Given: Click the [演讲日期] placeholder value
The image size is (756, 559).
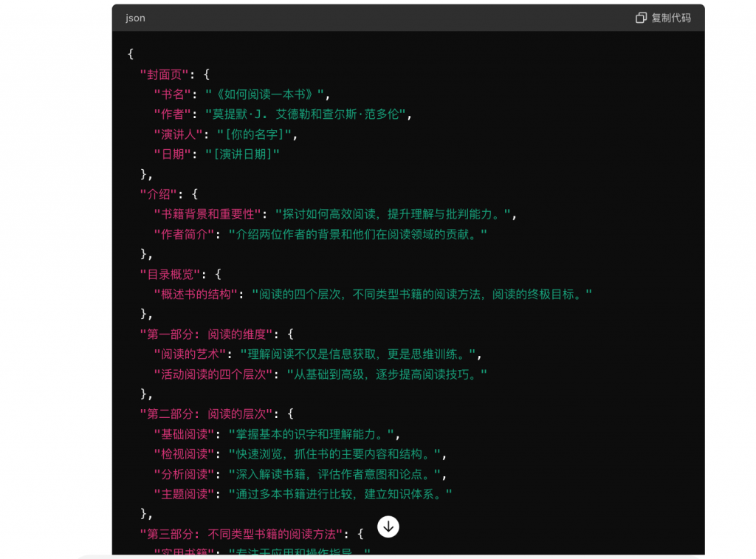Looking at the screenshot, I should click(242, 154).
